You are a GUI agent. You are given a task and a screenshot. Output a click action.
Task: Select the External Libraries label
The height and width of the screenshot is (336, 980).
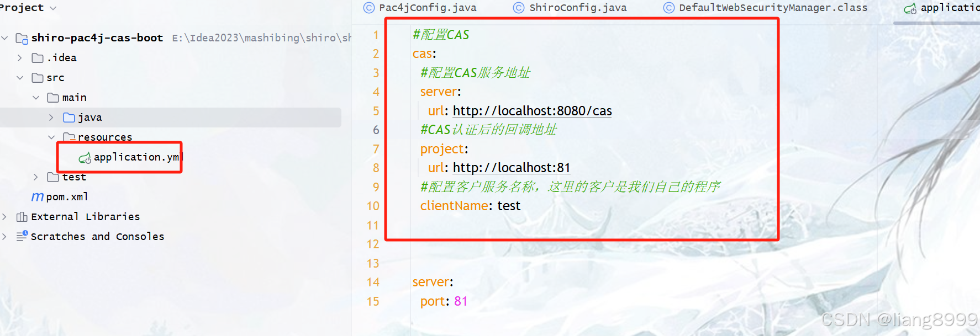coord(86,217)
